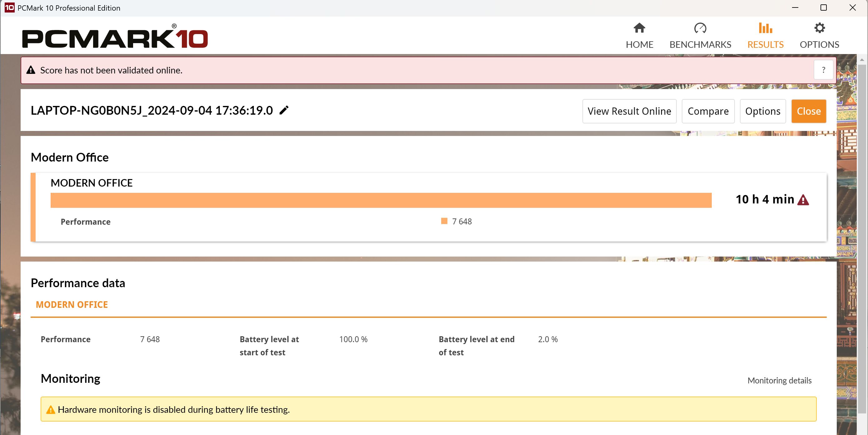Click 'Battery level at end of test' label
Viewport: 868px width, 435px height.
point(476,346)
